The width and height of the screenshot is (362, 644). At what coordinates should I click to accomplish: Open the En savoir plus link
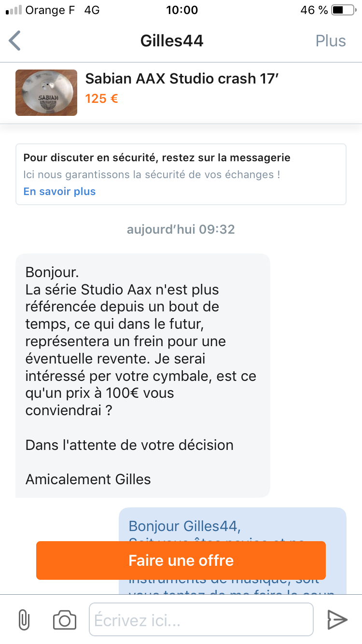pos(59,192)
